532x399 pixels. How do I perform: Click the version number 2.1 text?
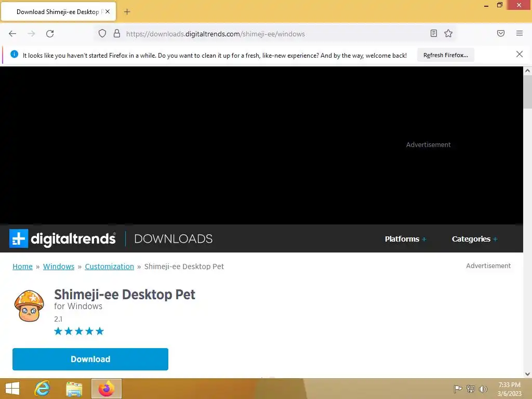pos(58,319)
